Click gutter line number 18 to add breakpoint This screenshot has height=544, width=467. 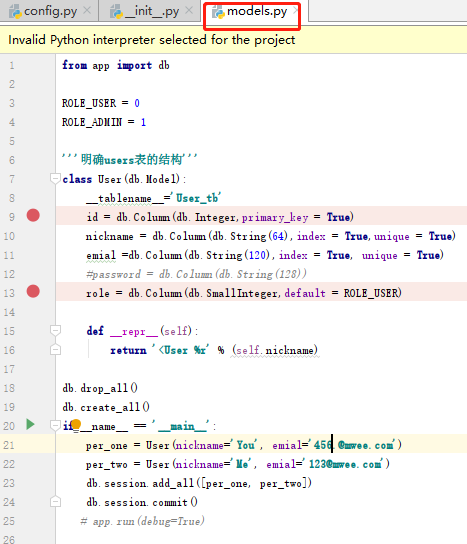pos(9,388)
